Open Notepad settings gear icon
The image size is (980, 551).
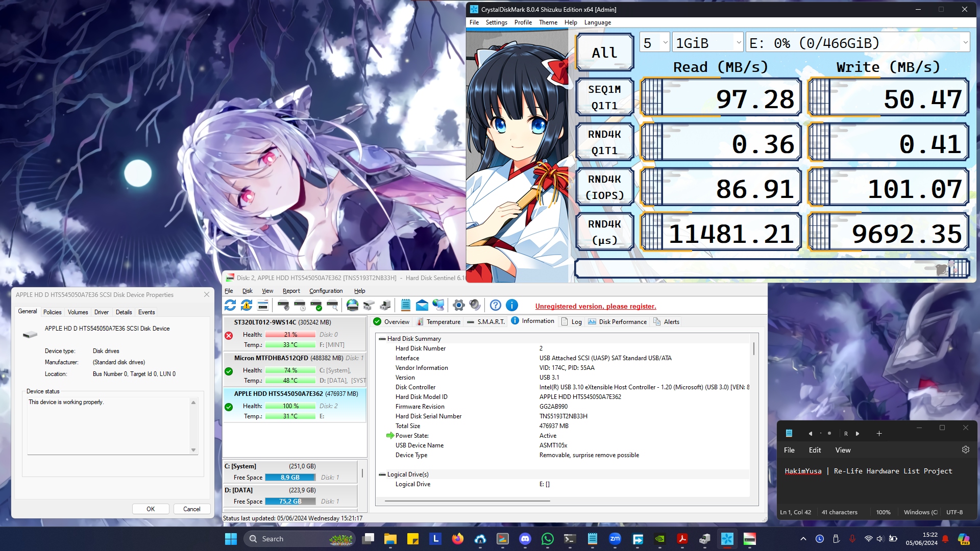(965, 449)
